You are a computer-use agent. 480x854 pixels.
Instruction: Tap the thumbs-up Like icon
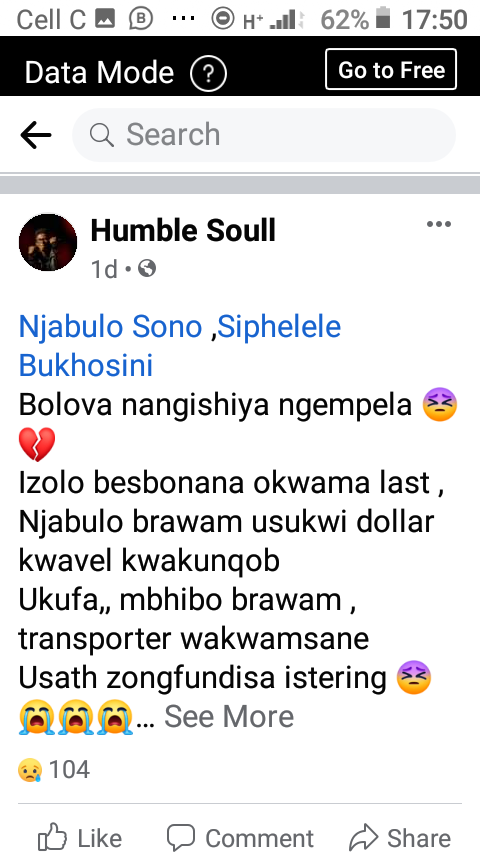pos(53,837)
